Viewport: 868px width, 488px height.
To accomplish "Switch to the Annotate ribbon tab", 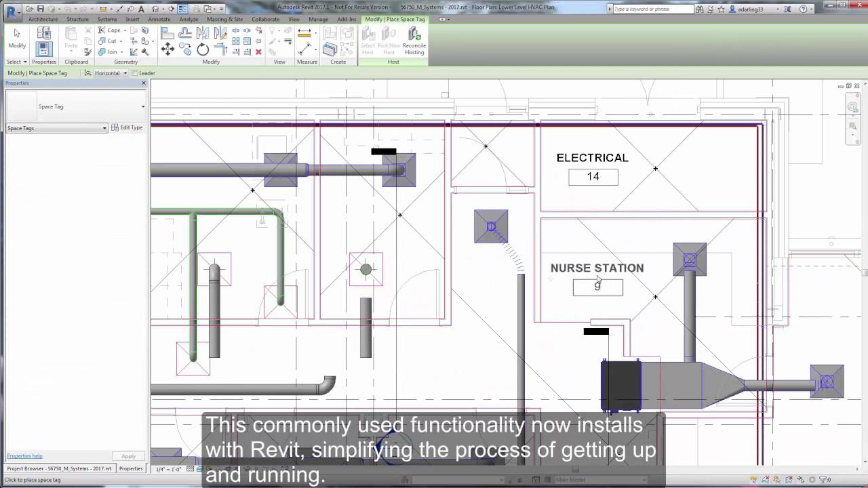I will (x=159, y=19).
